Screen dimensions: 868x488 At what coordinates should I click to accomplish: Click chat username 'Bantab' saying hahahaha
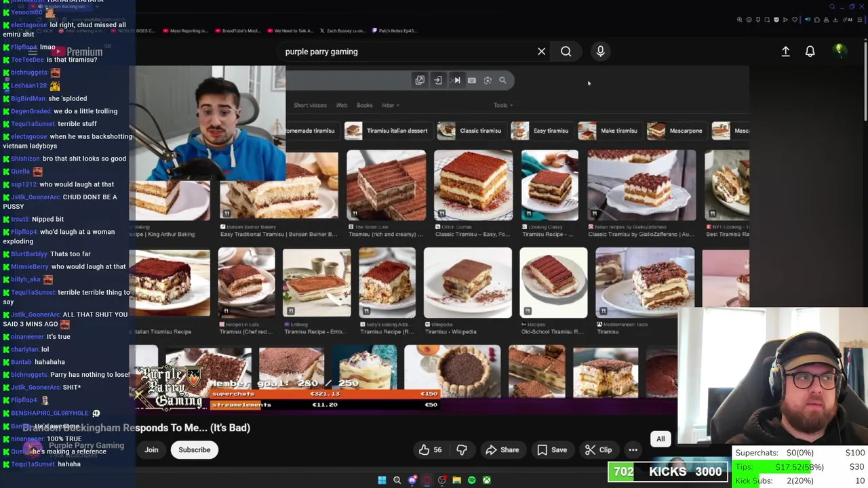21,362
